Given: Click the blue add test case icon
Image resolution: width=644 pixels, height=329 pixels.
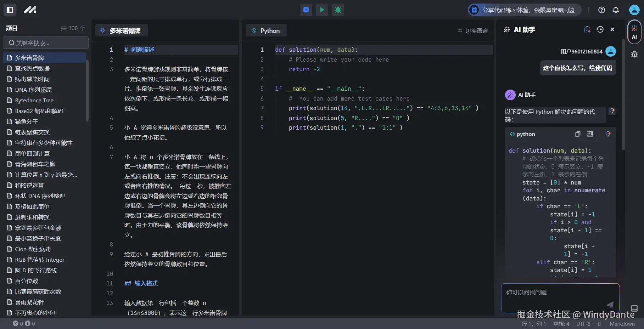Looking at the screenshot, I should point(306,10).
